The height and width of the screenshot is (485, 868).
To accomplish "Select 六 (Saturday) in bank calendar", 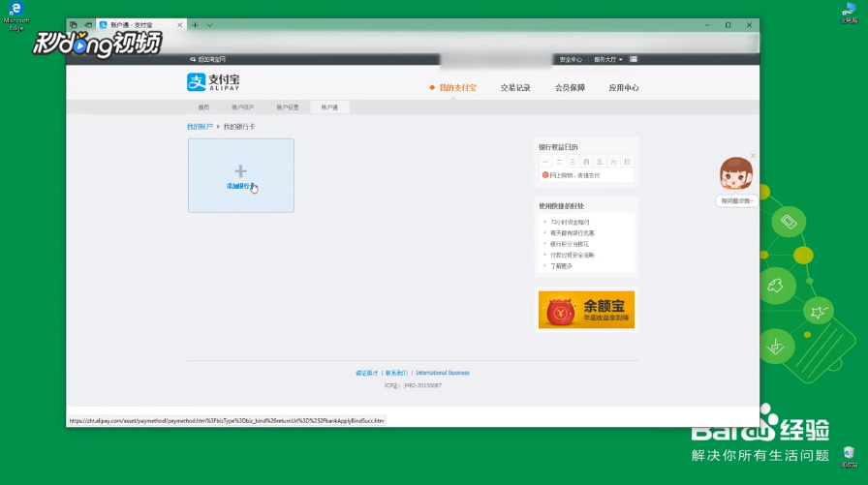I will click(x=613, y=162).
